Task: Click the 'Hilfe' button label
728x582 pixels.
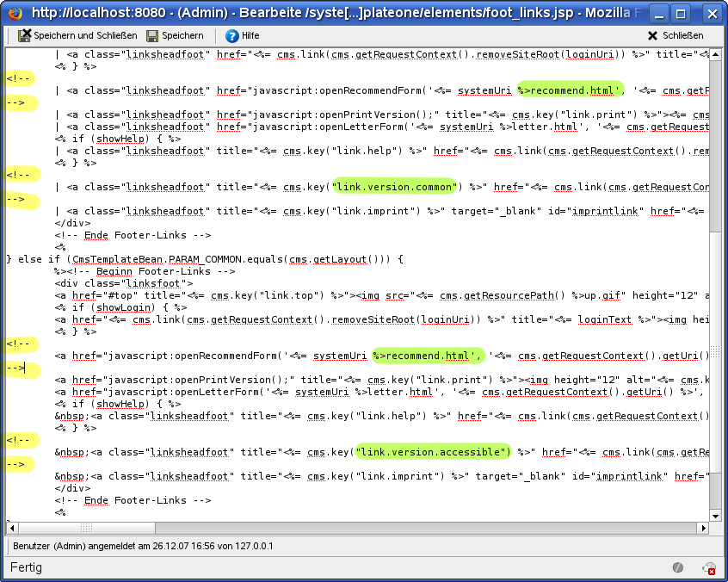Action: click(x=250, y=36)
